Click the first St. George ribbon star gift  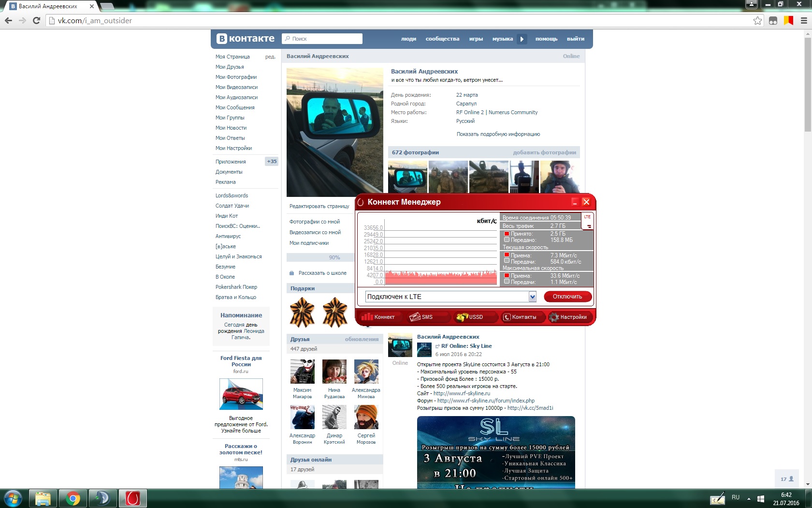(302, 313)
